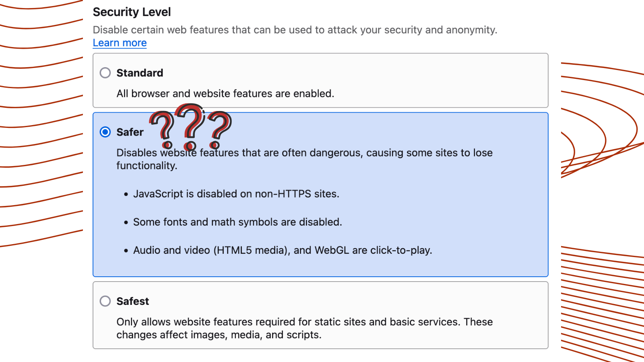Click the JavaScript non-HTTPS bullet point
This screenshot has width=644, height=362.
click(x=236, y=194)
